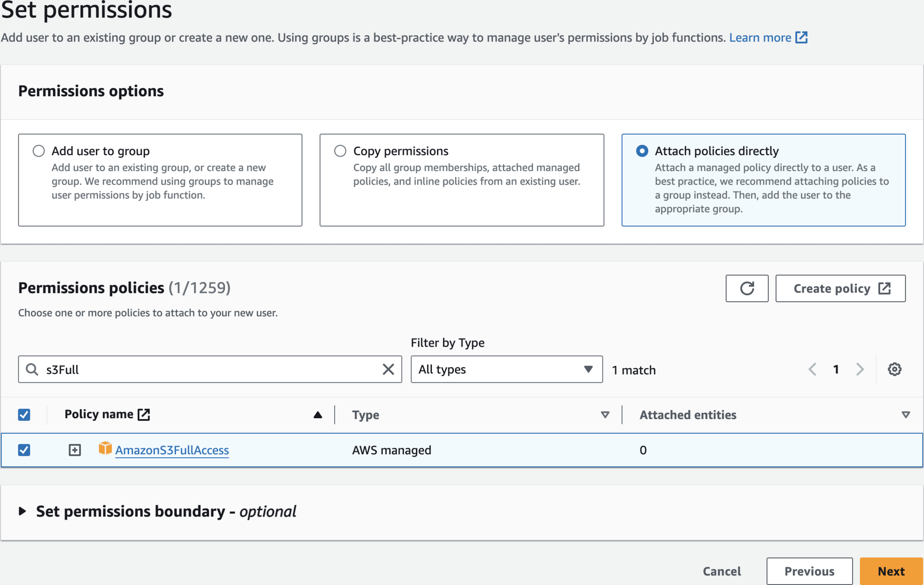This screenshot has width=924, height=585.
Task: Expand Set permissions boundary section
Action: pyautogui.click(x=23, y=511)
